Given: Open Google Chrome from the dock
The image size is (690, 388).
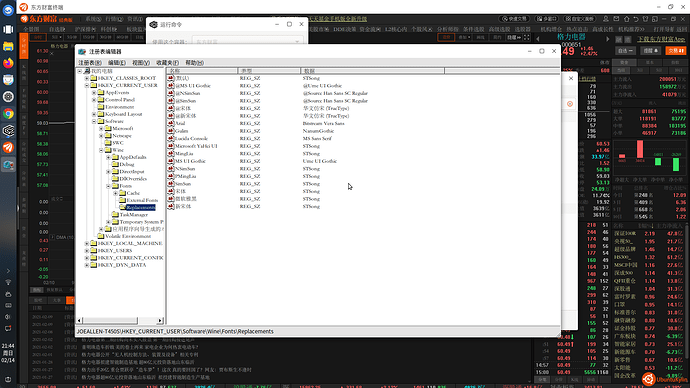Looking at the screenshot, I should tap(8, 114).
